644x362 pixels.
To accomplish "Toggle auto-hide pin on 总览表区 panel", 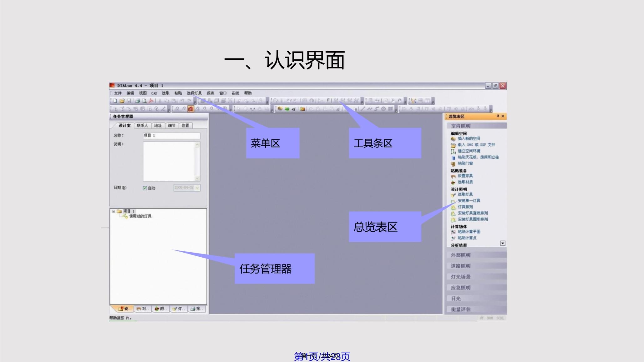I will (x=498, y=116).
